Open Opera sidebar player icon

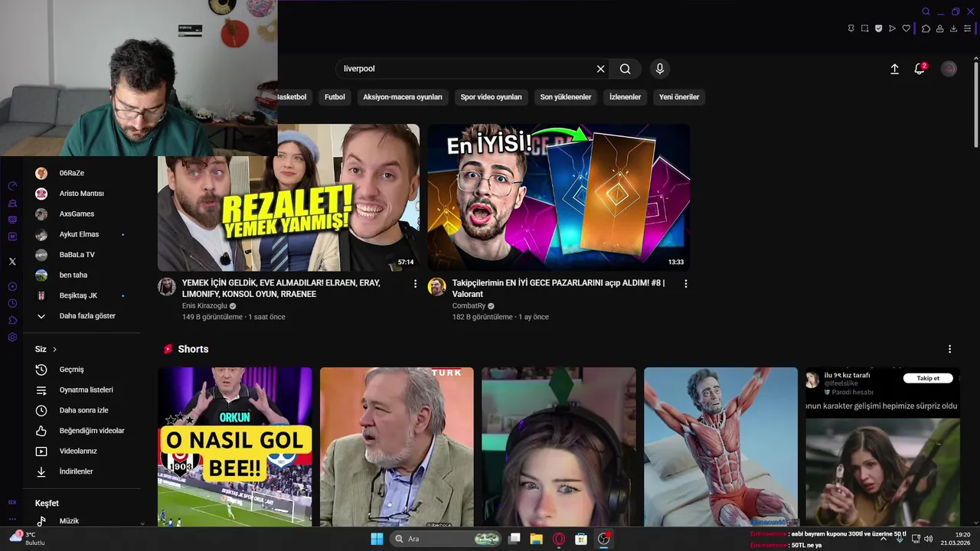tap(12, 287)
